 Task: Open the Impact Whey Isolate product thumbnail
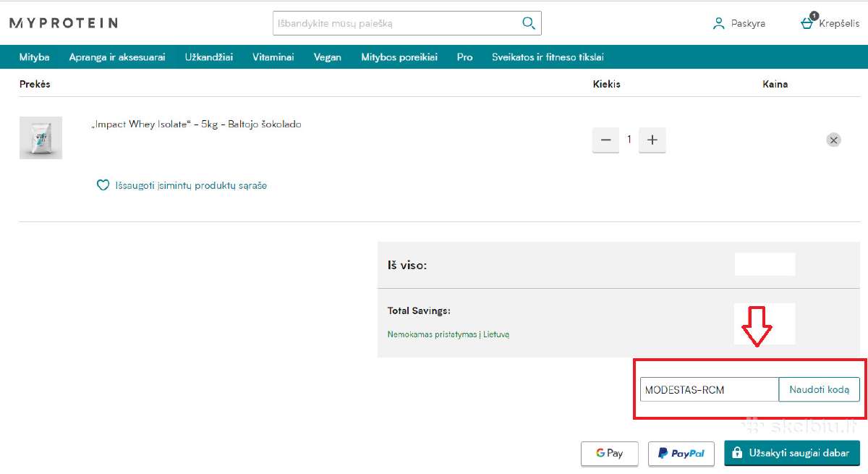click(41, 137)
